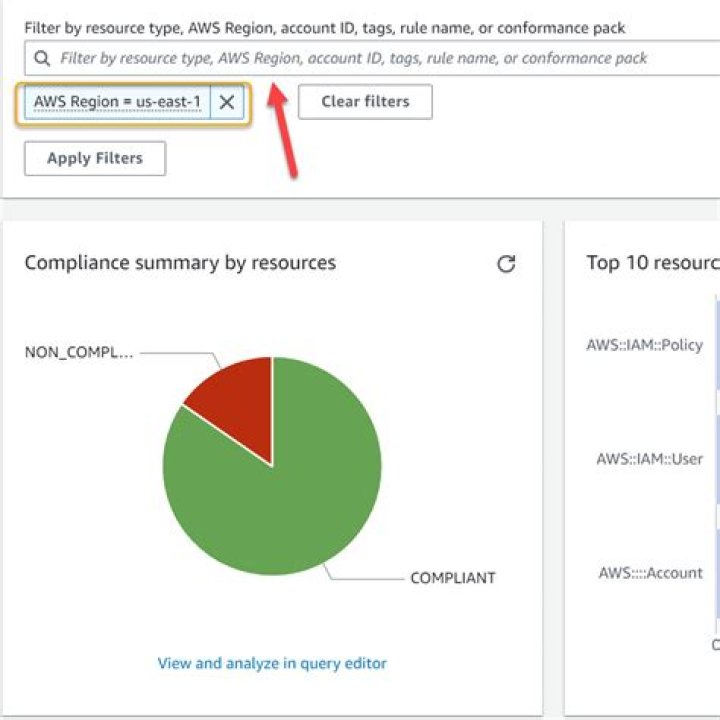The image size is (720, 720).
Task: Click the Apply Filters button
Action: click(x=95, y=158)
